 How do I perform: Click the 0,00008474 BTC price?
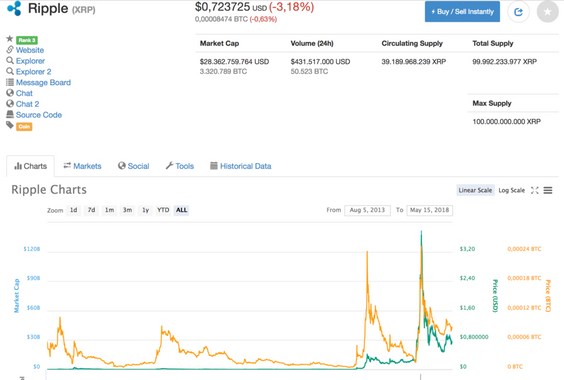221,19
